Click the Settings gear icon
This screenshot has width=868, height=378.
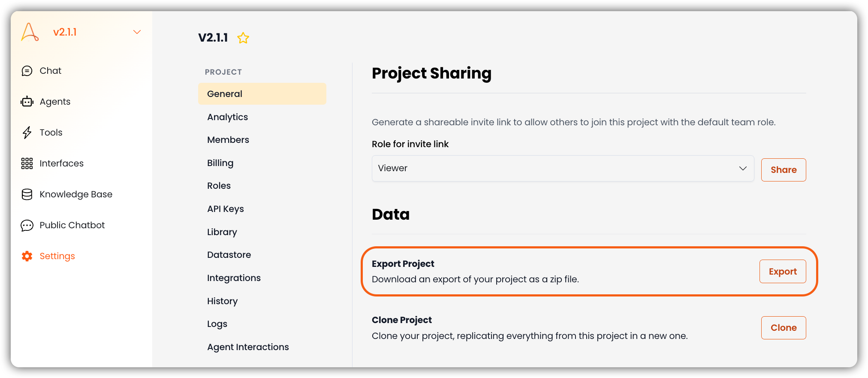[x=27, y=256]
